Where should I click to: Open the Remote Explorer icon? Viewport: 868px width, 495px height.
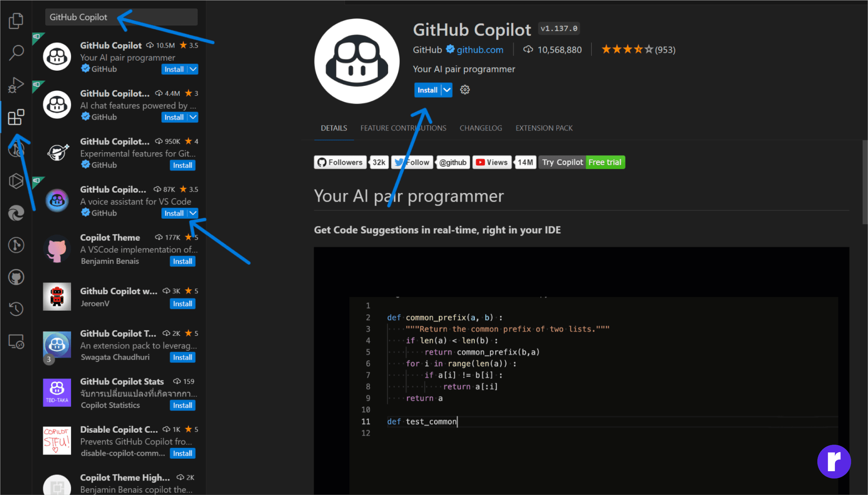coord(16,341)
